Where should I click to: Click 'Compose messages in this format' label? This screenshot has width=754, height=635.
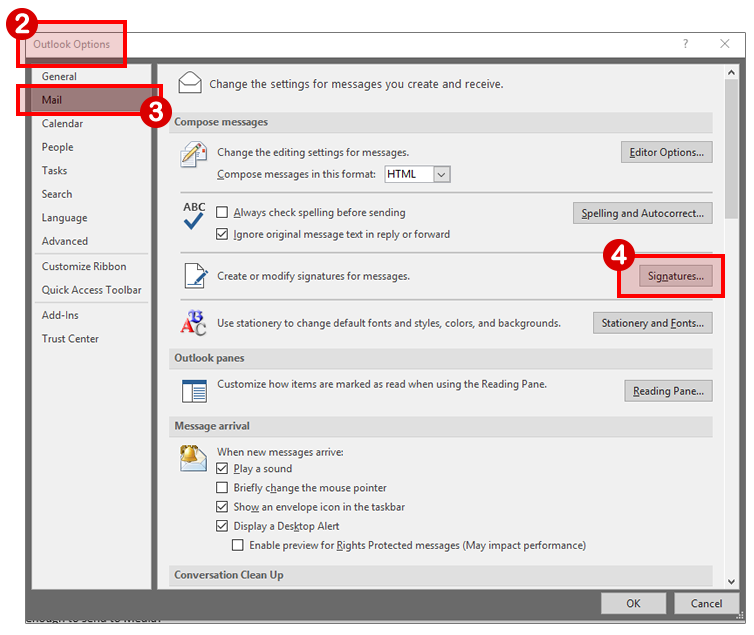tap(296, 174)
